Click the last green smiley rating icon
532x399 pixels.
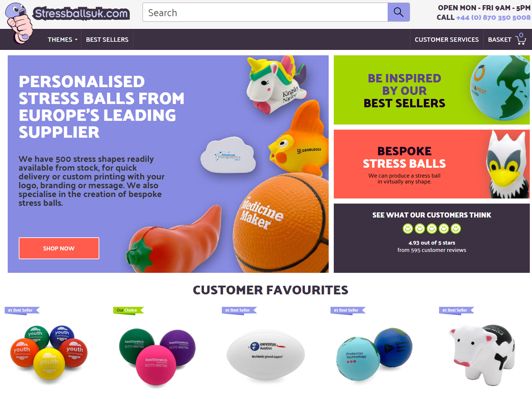[456, 228]
